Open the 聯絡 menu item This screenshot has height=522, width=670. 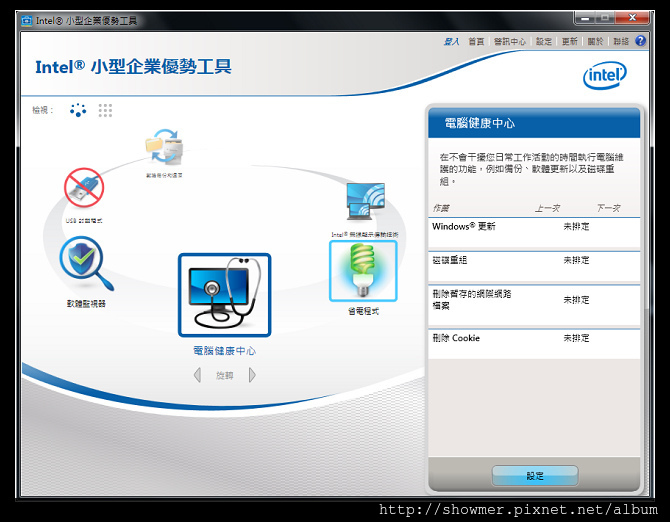(x=621, y=41)
